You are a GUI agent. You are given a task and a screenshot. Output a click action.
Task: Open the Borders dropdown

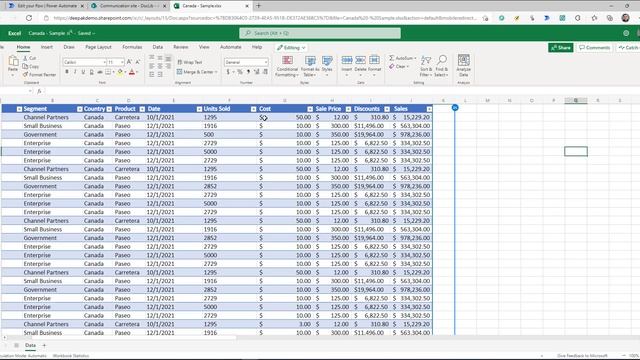click(x=113, y=72)
